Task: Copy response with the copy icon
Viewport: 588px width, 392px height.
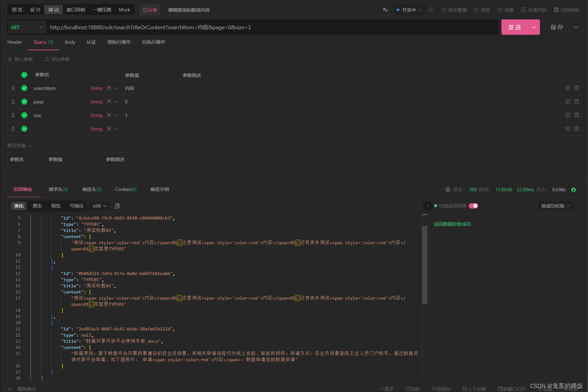Action: pos(117,206)
